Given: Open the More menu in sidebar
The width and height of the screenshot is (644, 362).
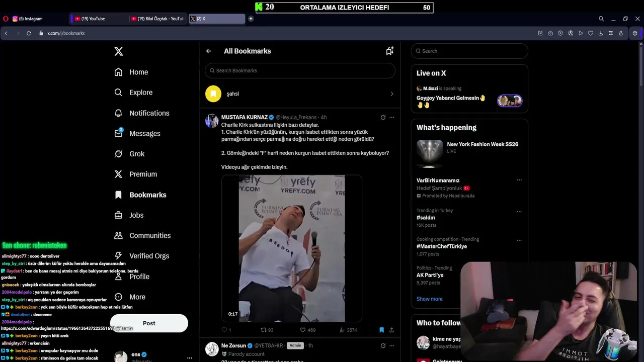Looking at the screenshot, I should 130,297.
